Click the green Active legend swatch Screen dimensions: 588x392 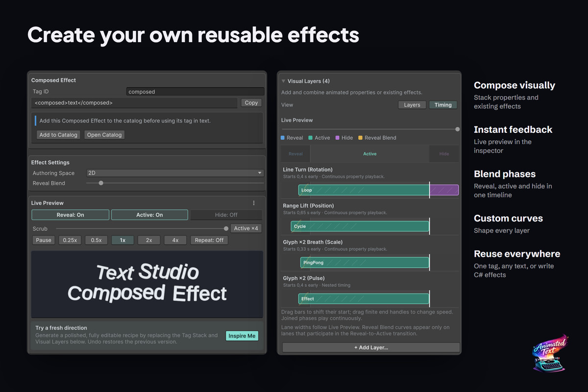[310, 138]
